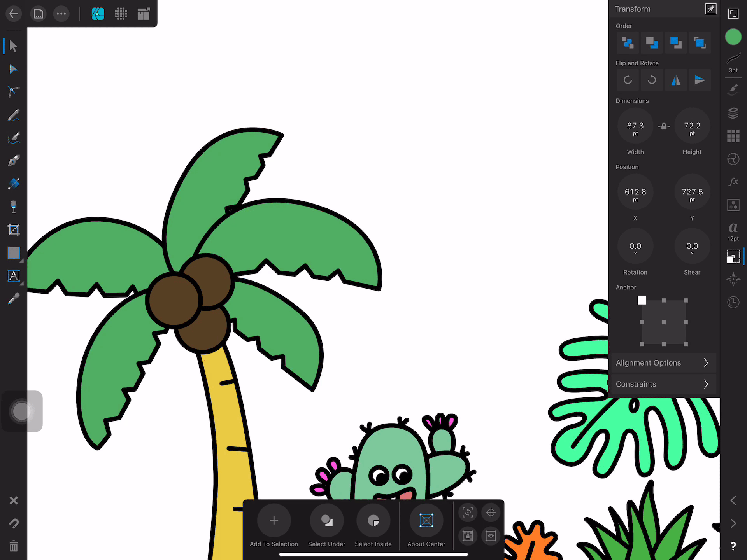
Task: Toggle the Transform panel pin
Action: click(x=710, y=9)
